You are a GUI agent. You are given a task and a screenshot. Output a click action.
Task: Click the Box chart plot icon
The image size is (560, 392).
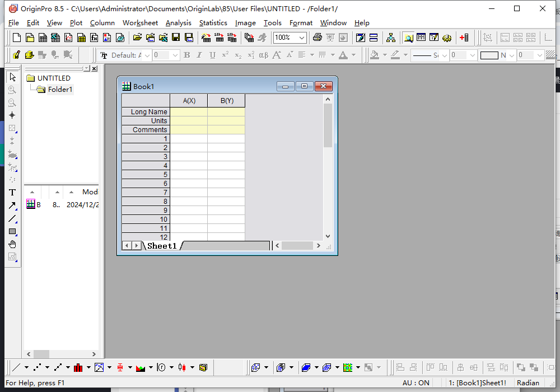120,367
